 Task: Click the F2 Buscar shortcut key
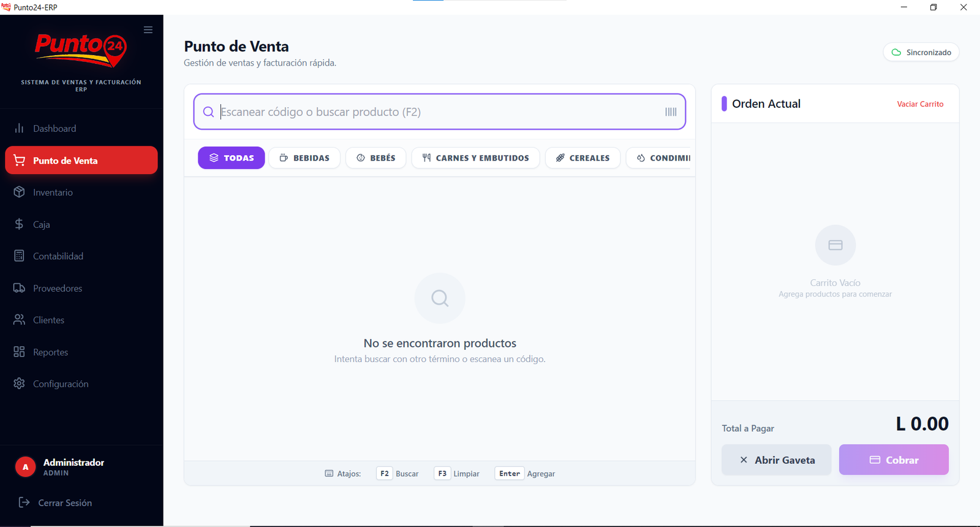click(x=385, y=474)
